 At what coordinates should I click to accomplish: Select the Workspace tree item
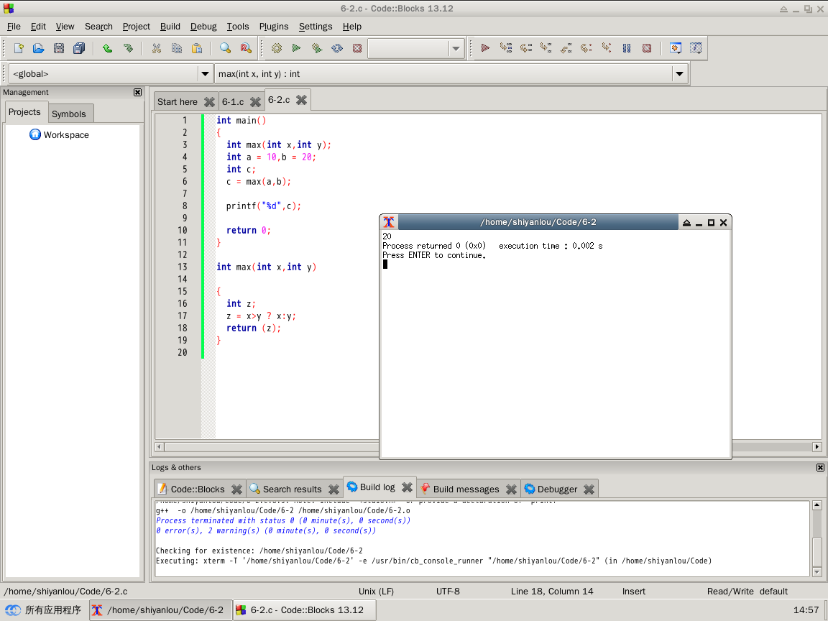tap(65, 135)
